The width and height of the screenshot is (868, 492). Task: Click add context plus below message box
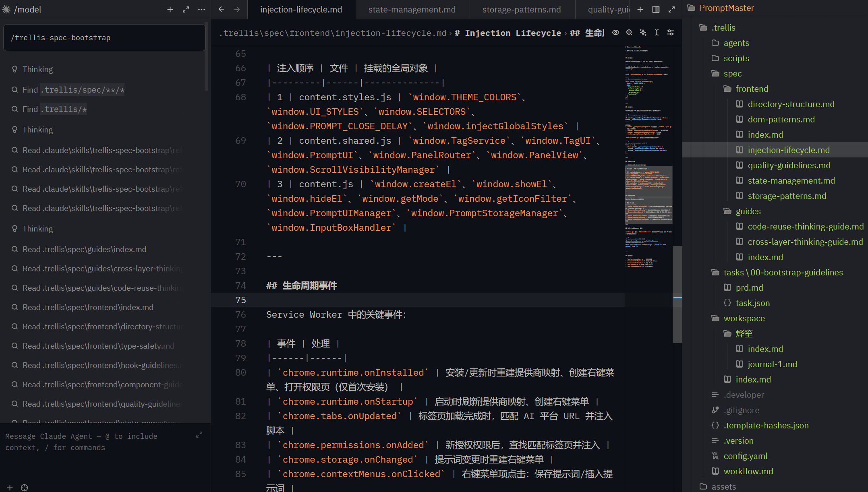pyautogui.click(x=10, y=488)
